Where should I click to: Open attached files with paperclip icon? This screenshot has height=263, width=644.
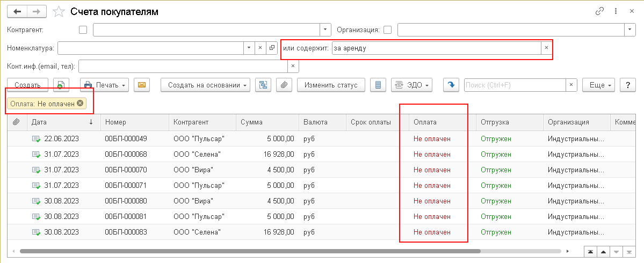click(x=284, y=85)
